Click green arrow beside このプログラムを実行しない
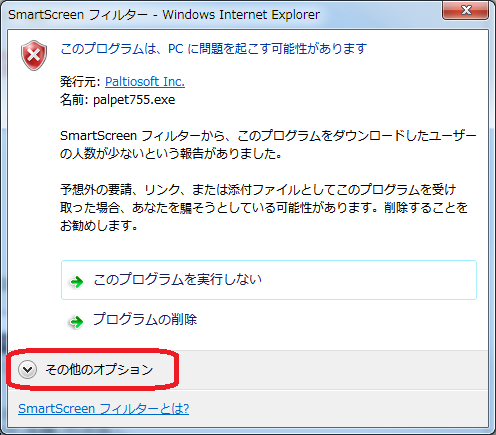This screenshot has height=435, width=496. point(77,282)
